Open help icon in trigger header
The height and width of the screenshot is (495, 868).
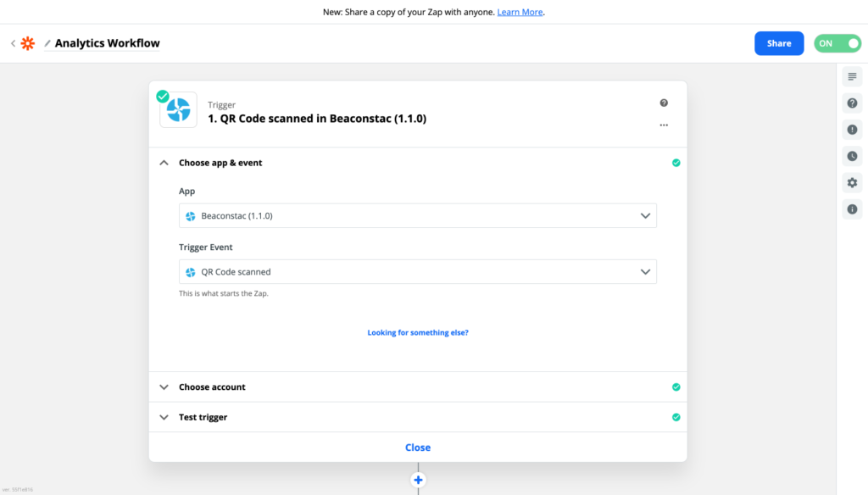coord(664,103)
